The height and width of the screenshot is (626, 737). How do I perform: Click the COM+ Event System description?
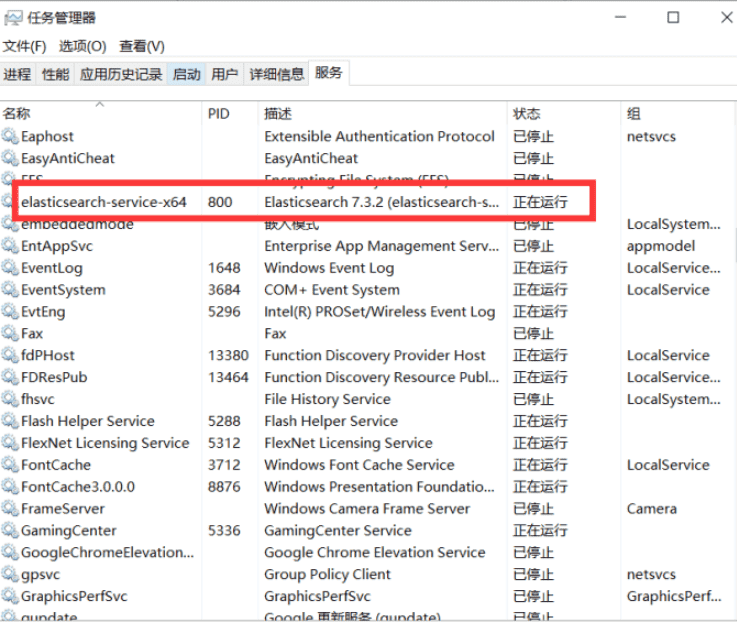pyautogui.click(x=332, y=290)
